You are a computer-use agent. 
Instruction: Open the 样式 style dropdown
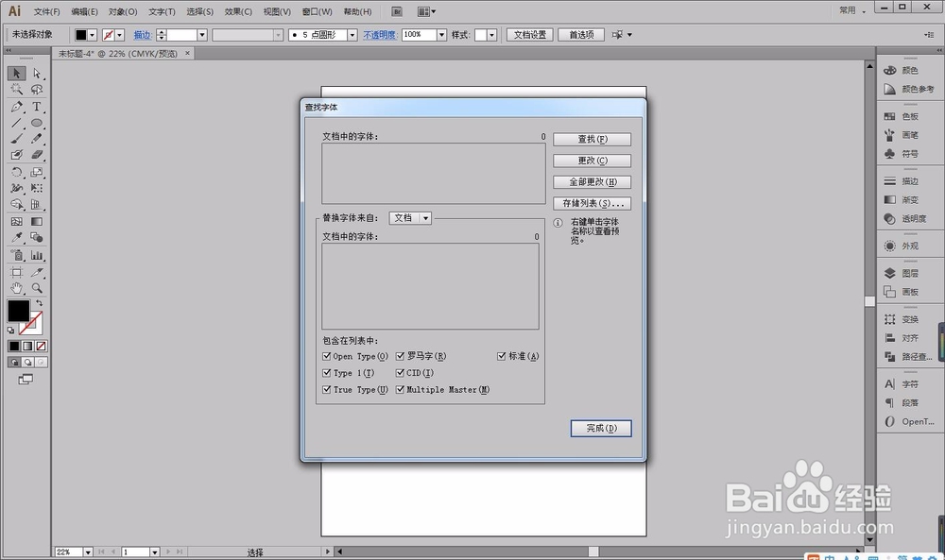click(x=491, y=35)
